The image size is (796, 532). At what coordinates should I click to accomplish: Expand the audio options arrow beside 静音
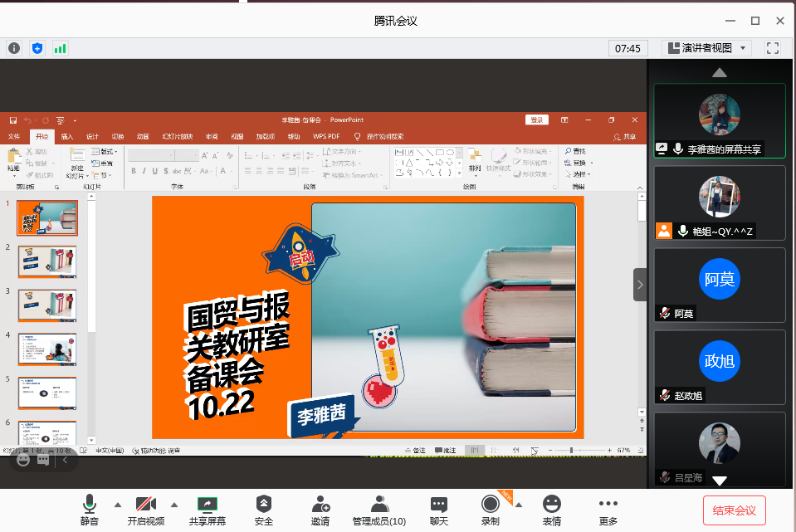(117, 504)
